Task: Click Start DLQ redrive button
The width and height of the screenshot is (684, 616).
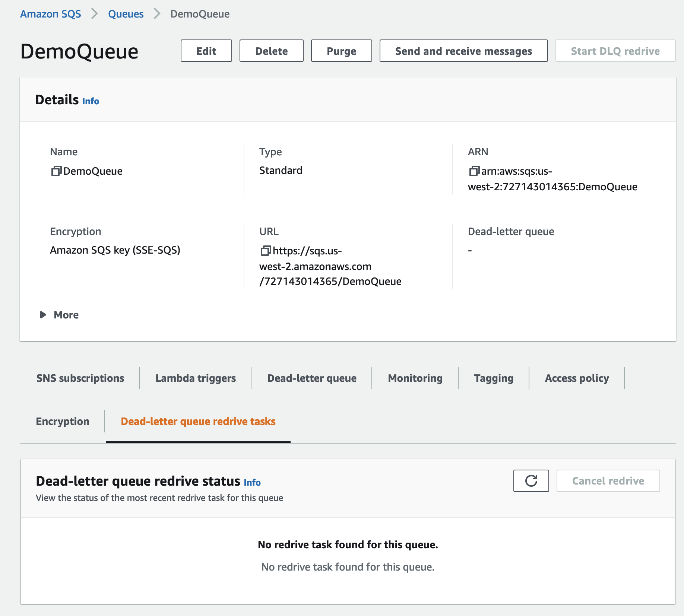Action: pos(615,51)
